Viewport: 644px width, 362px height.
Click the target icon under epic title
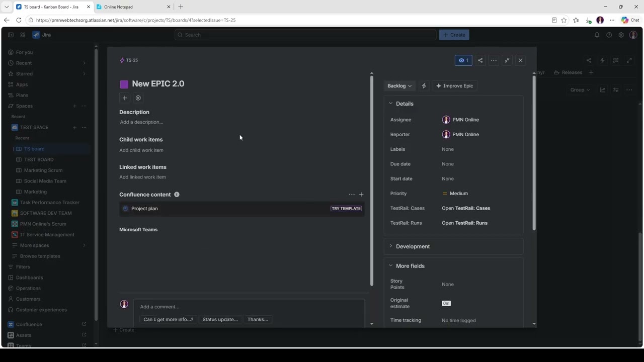(138, 98)
